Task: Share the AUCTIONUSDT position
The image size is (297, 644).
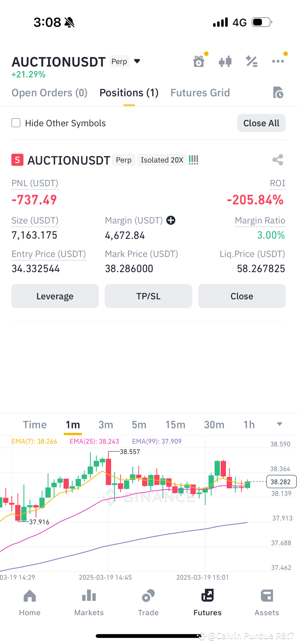Action: pos(278,160)
